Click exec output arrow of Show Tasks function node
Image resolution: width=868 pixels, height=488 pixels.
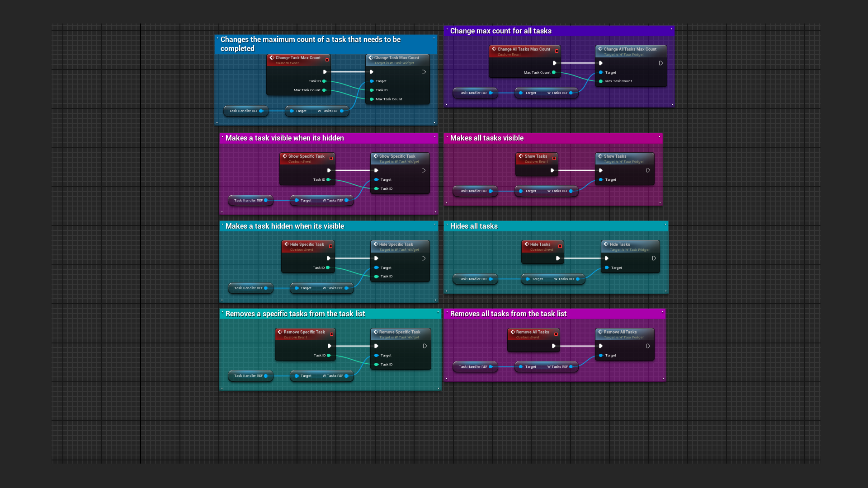[648, 170]
